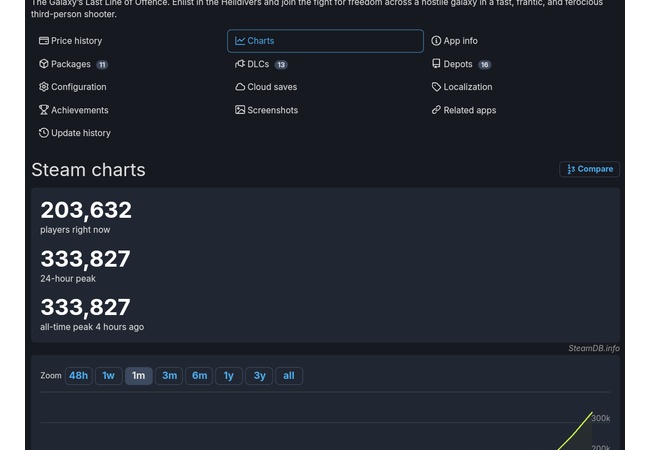The image size is (650, 450).
Task: Select the 1m zoom range
Action: 138,376
